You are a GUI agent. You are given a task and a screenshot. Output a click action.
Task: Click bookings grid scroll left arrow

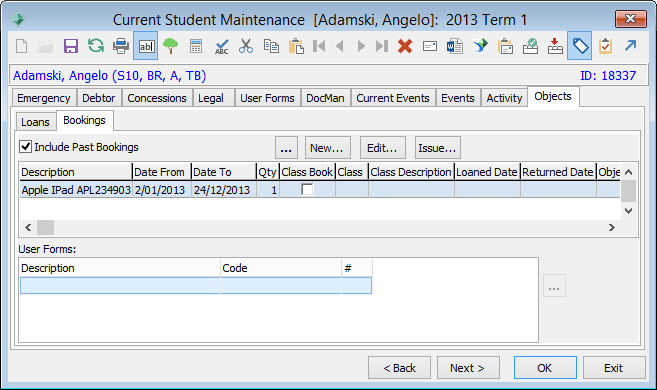28,227
